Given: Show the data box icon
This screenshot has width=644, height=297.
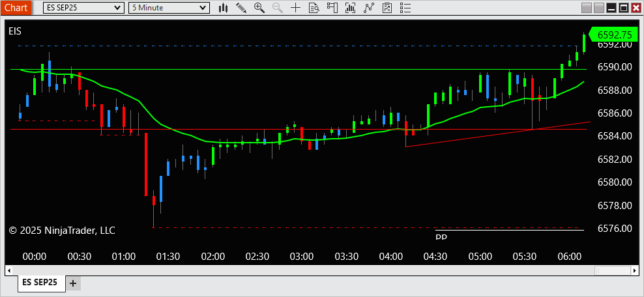Looking at the screenshot, I should pyautogui.click(x=314, y=7).
